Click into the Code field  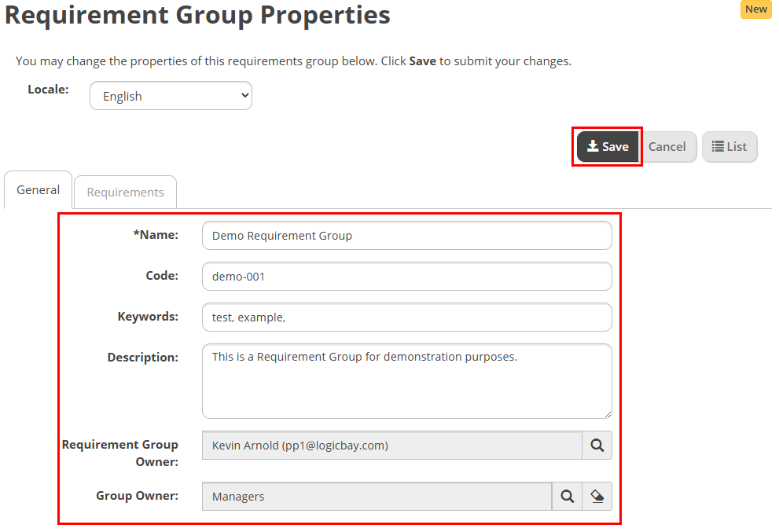point(406,277)
